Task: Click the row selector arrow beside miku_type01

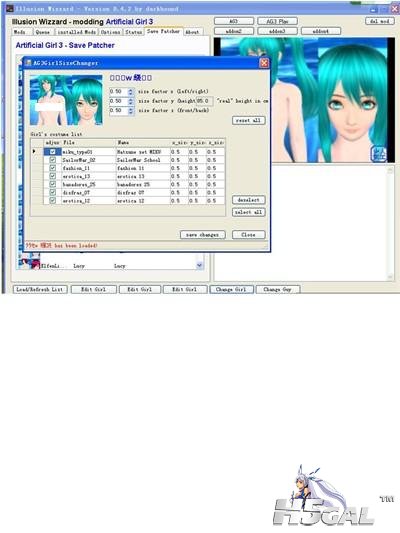Action: [34, 151]
